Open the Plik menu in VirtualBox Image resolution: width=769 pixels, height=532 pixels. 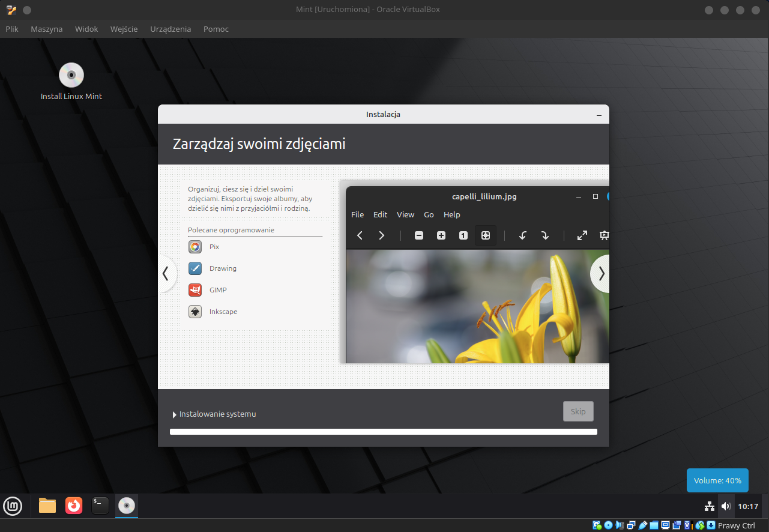12,29
